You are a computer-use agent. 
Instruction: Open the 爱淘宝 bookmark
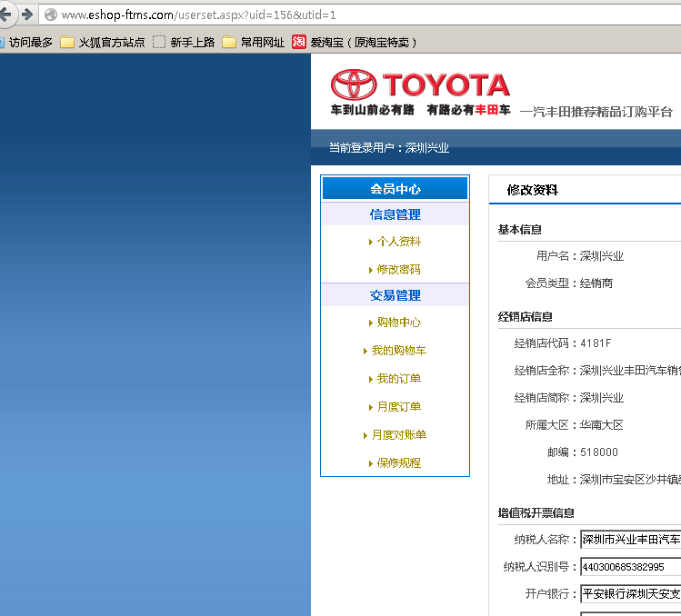point(354,42)
